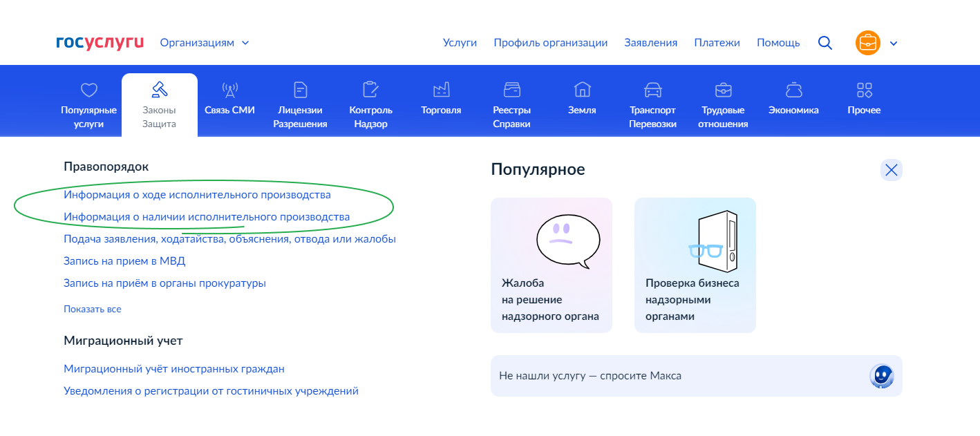
Task: Click the Не нашли услугу — спросите Макса field
Action: (697, 376)
